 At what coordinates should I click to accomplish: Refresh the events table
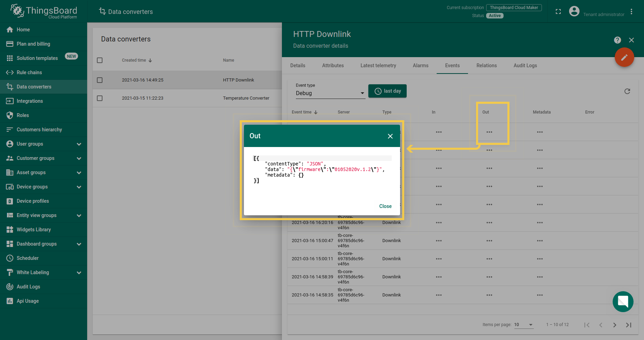tap(627, 91)
